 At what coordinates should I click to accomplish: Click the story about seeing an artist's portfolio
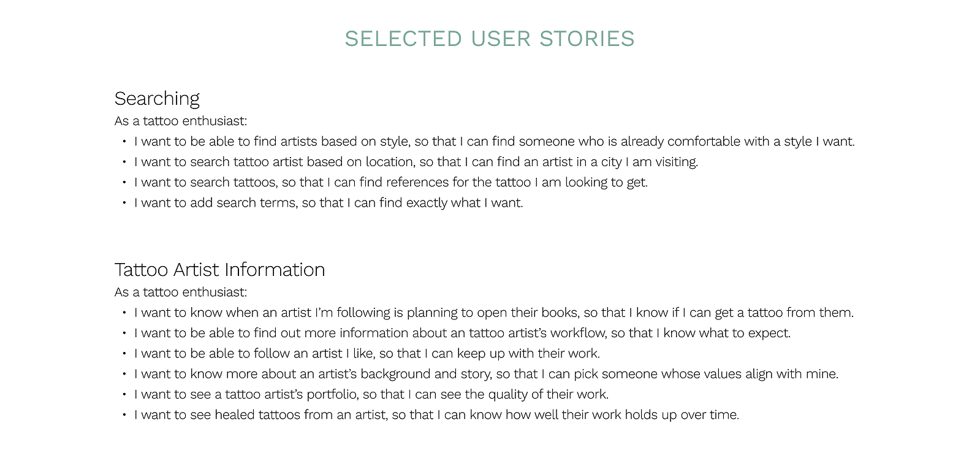371,394
